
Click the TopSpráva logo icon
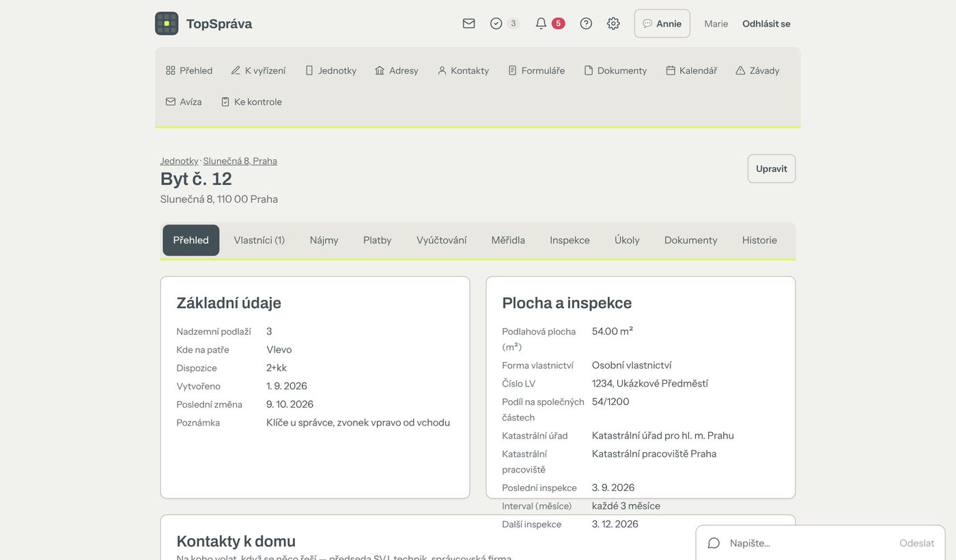167,23
